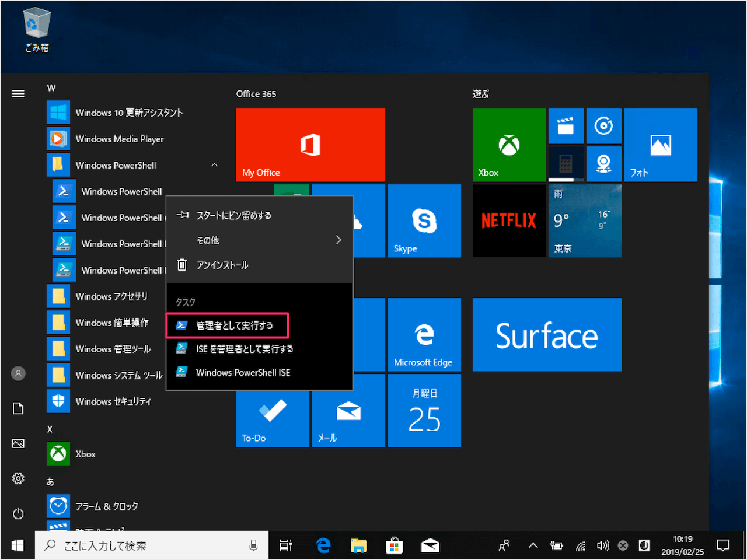Open the Skype tile
This screenshot has height=560, width=747.
point(424,220)
